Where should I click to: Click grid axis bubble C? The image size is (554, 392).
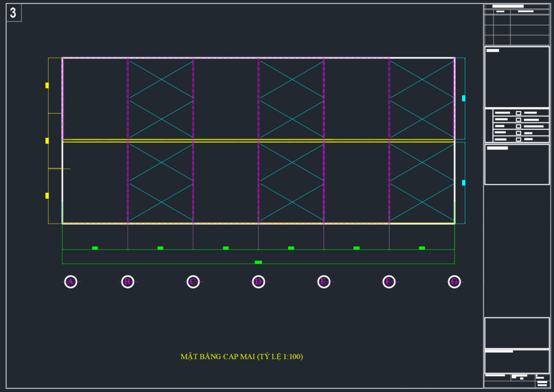pos(193,281)
